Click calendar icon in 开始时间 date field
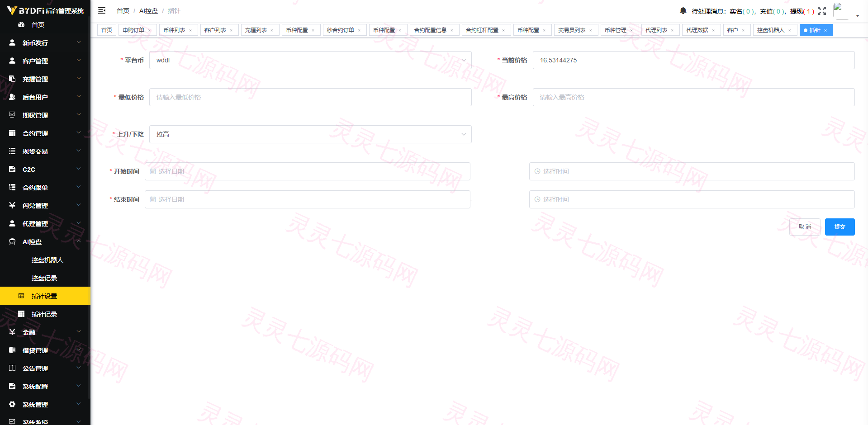 pyautogui.click(x=152, y=171)
